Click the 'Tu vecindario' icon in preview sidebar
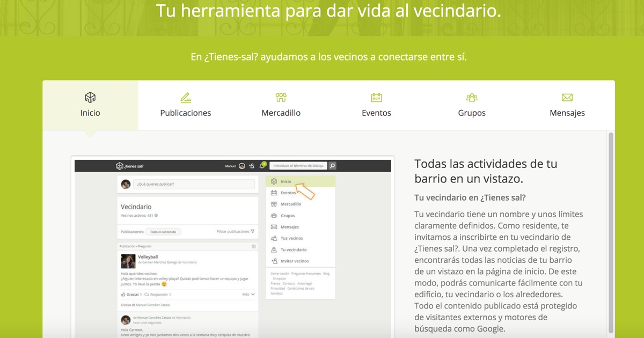The height and width of the screenshot is (338, 644). coord(274,249)
